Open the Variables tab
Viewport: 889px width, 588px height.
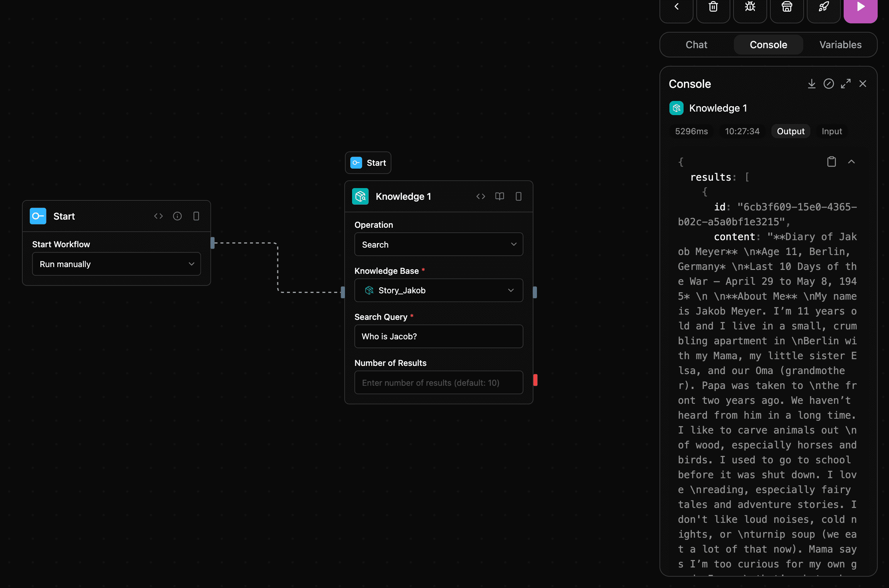tap(840, 45)
